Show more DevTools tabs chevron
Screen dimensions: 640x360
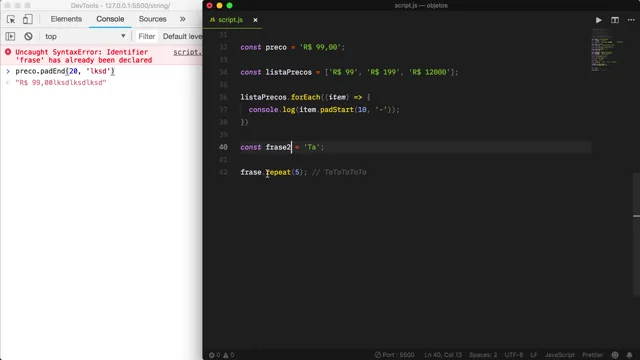coord(182,19)
